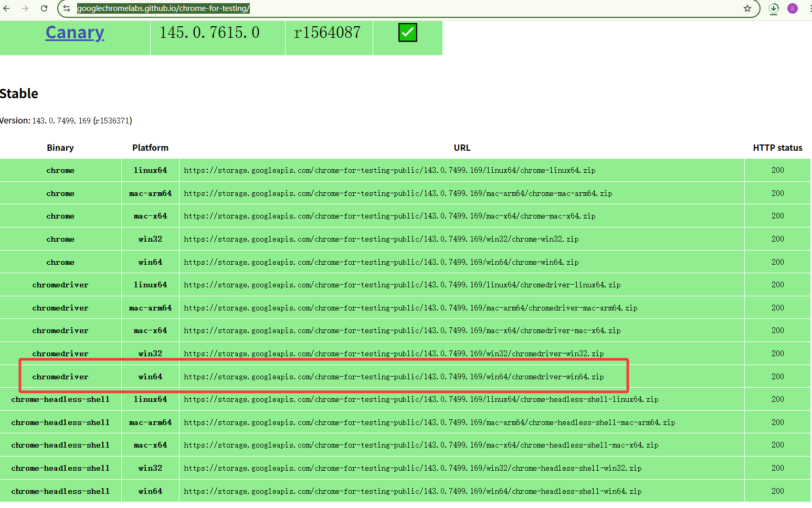
Task: Select the chrome-headless-shell-win32.zip URL
Action: pos(413,468)
